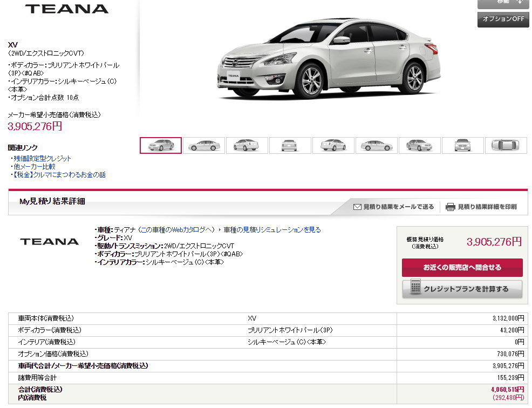Viewport: 532px width, 408px height.
Task: Select the top-down view thumbnail
Action: (x=506, y=145)
